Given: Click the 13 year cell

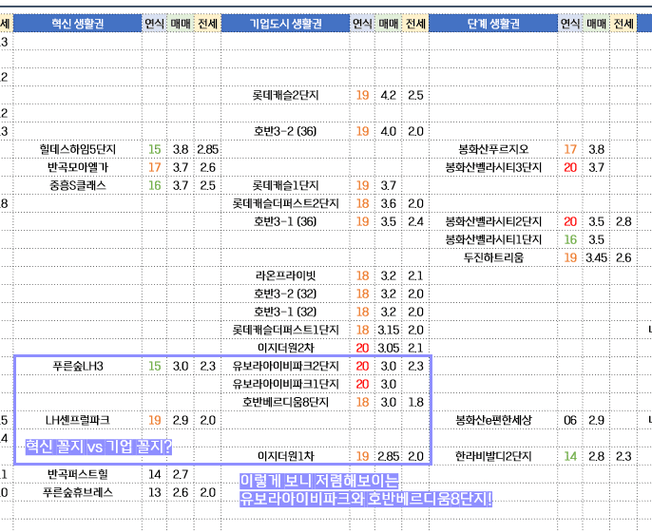Looking at the screenshot, I should click(155, 493).
